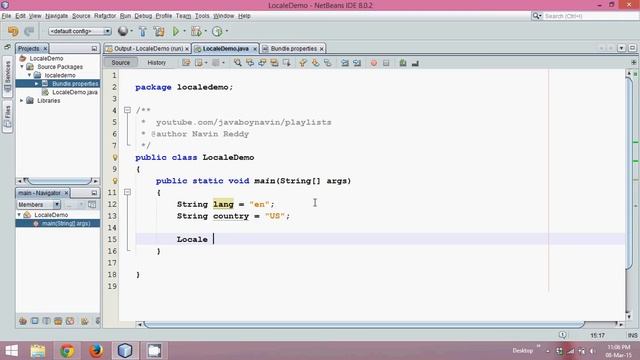The width and height of the screenshot is (640, 360).
Task: Toggle Highlight Search icon in editor toolbar
Action: (274, 63)
